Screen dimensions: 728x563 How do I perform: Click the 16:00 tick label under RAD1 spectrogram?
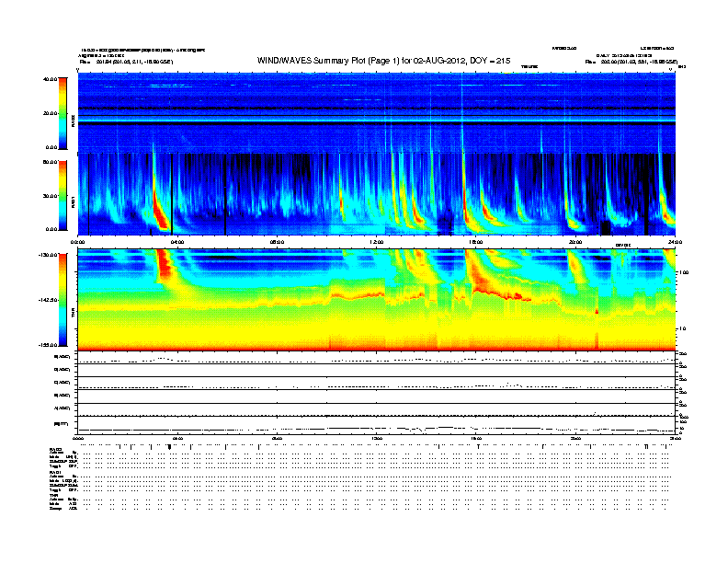[476, 242]
